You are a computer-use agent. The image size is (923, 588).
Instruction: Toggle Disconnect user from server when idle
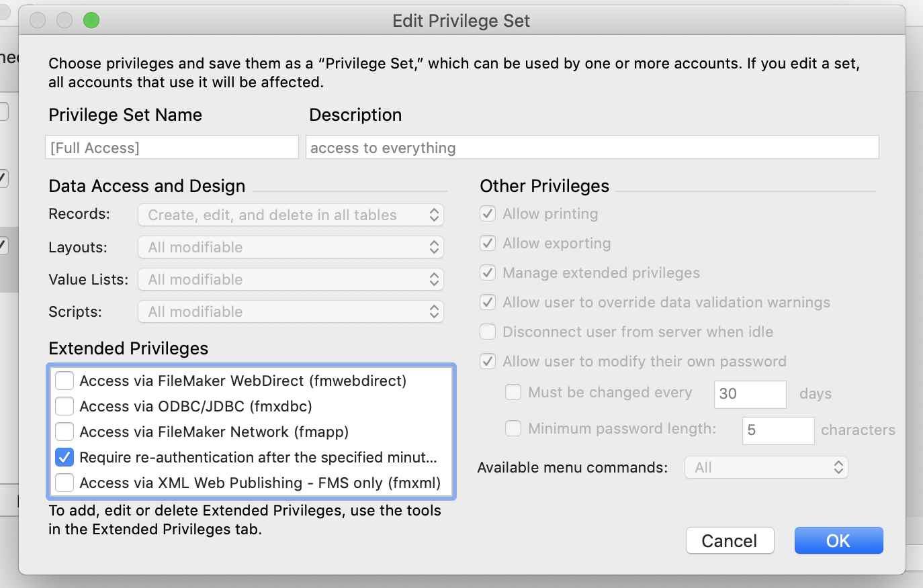488,332
